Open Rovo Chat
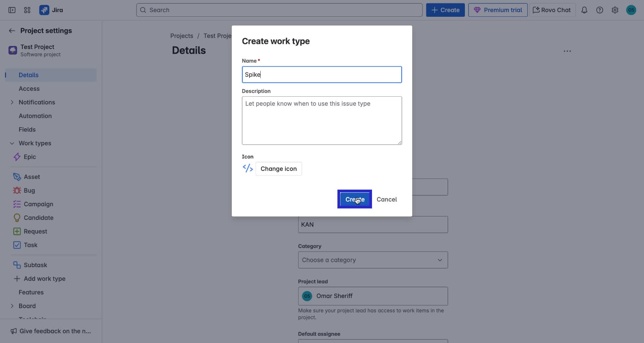 coord(551,10)
